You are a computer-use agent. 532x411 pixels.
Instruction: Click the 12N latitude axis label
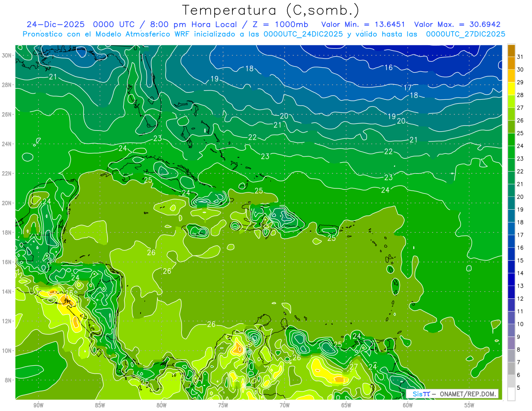[8, 321]
